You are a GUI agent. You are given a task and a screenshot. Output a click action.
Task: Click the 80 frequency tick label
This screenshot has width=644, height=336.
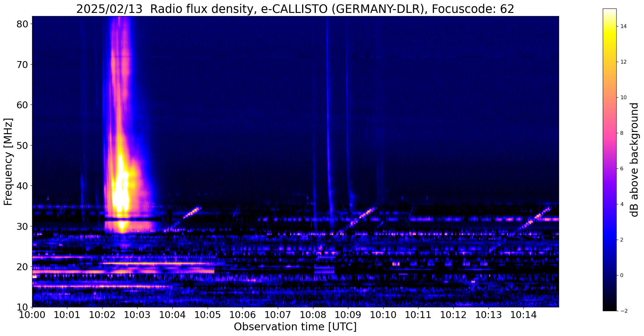click(x=22, y=24)
